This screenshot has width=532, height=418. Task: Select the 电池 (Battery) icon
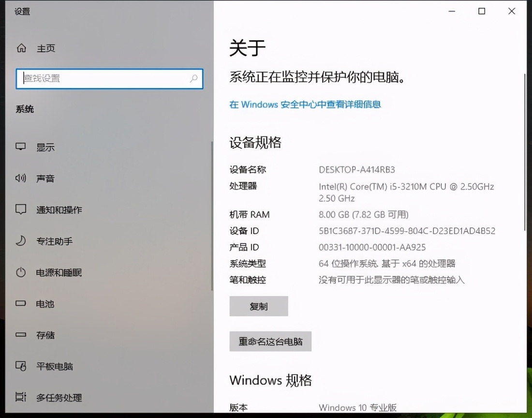20,304
